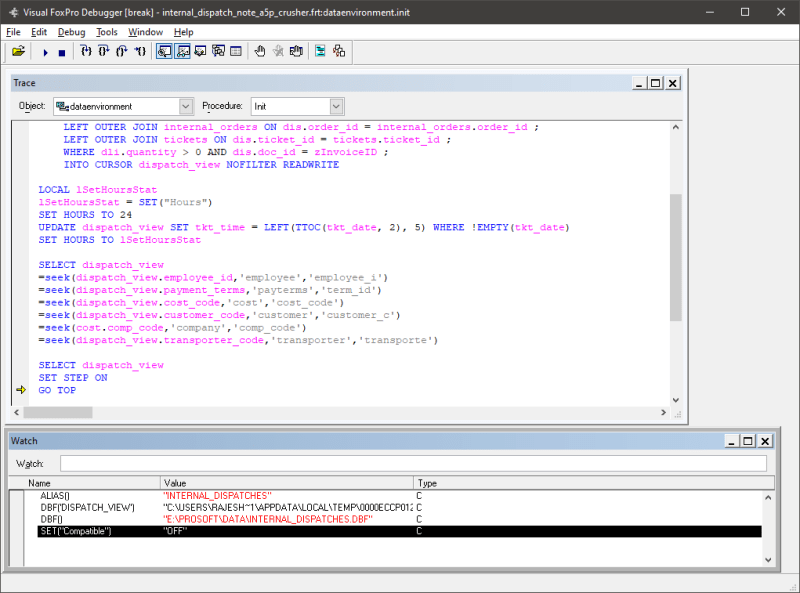Click the Watch list scroll down arrow

point(768,560)
